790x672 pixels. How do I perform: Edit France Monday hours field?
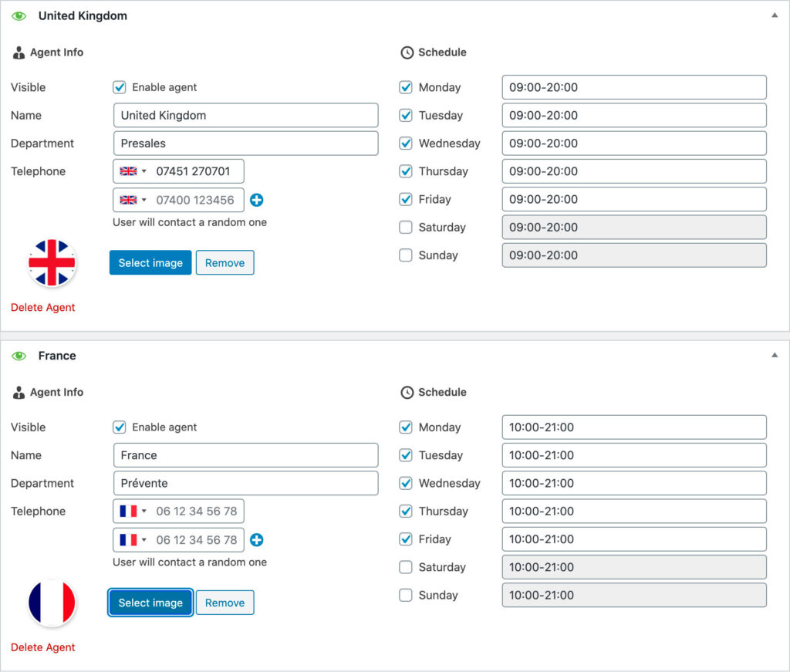pos(633,427)
